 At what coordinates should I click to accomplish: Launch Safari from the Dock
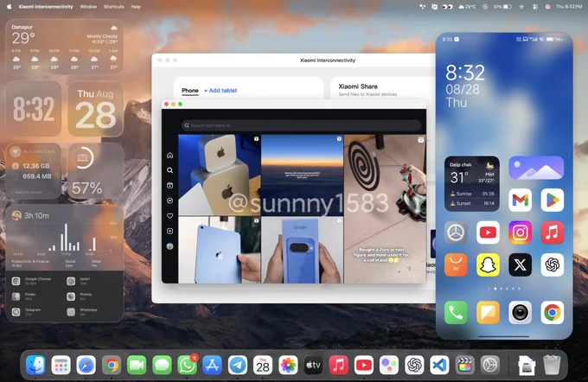pos(86,365)
